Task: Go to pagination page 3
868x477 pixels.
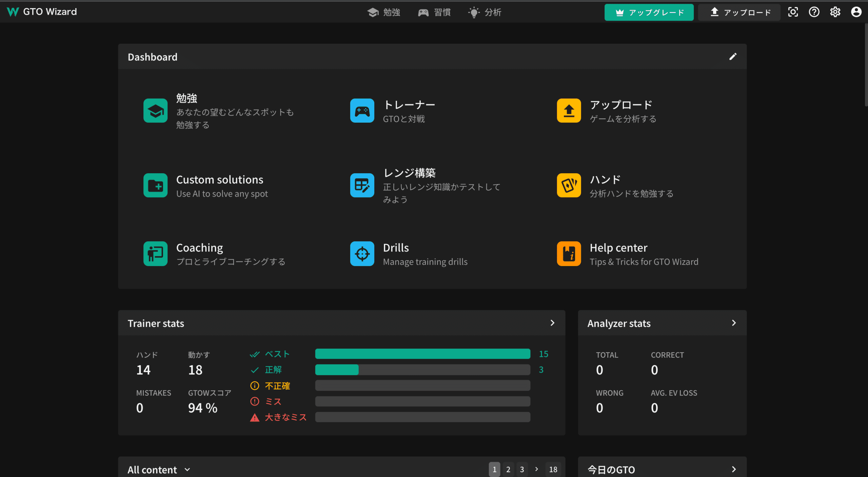Action: coord(522,469)
